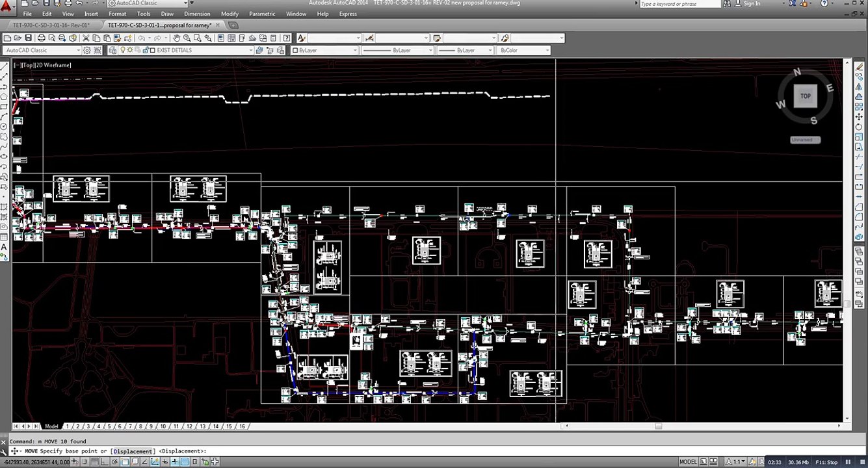This screenshot has height=468, width=868.
Task: Select the Zoom Realtime magnifier icon
Action: pos(187,38)
